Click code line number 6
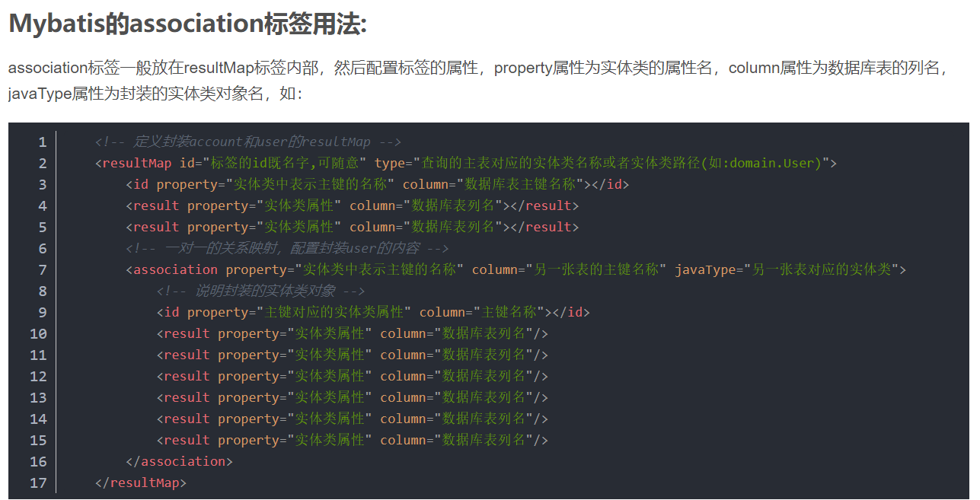980x500 pixels. coord(43,248)
